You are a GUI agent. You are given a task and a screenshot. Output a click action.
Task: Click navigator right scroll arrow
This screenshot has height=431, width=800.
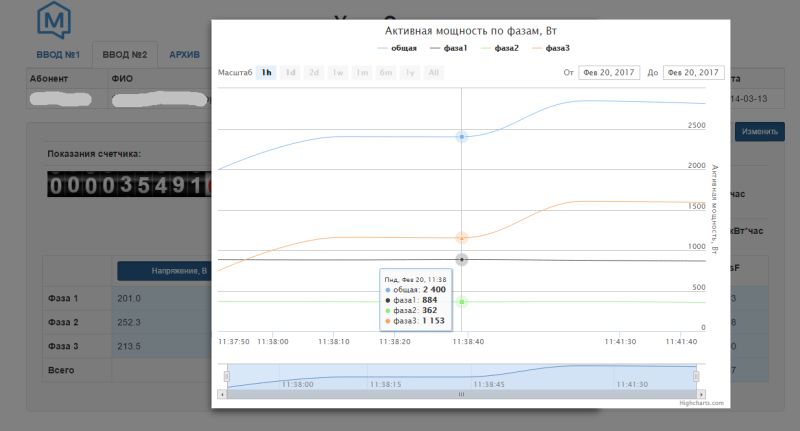click(x=700, y=394)
